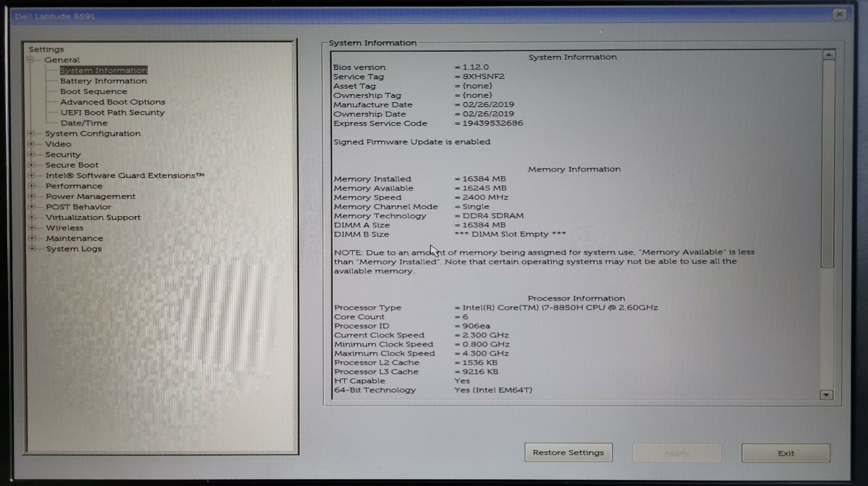Expand Intel Software Guard Extensions node
This screenshot has height=486, width=868.
pyautogui.click(x=31, y=175)
